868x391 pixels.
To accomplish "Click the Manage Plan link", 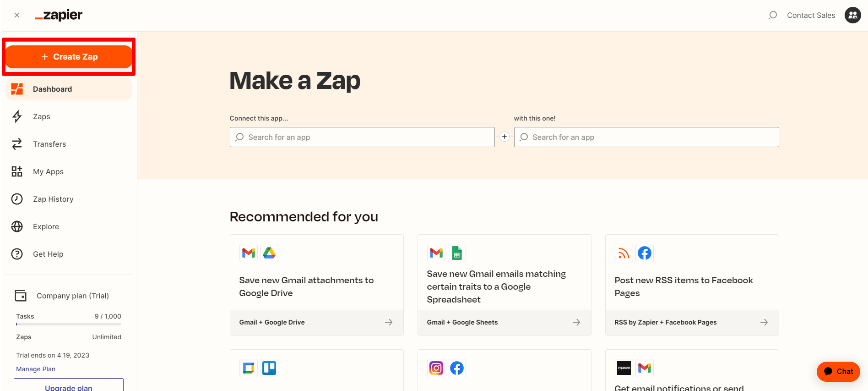I will pos(35,369).
